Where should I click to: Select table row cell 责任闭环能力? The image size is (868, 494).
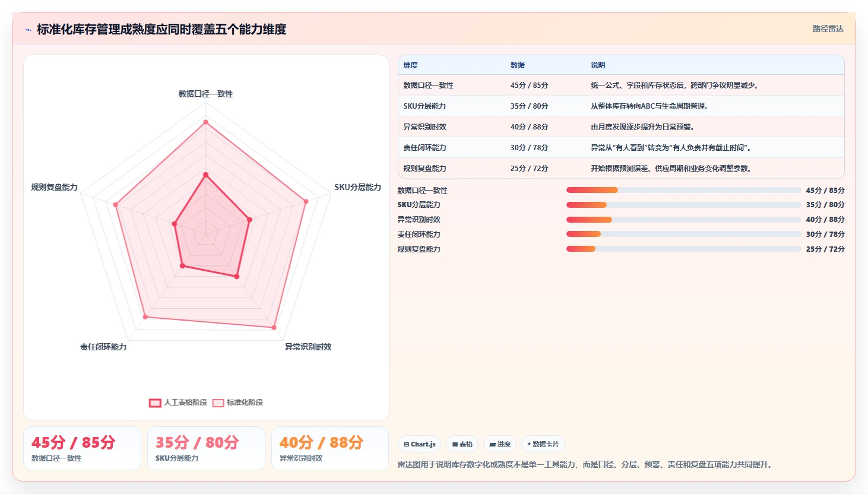pyautogui.click(x=425, y=148)
